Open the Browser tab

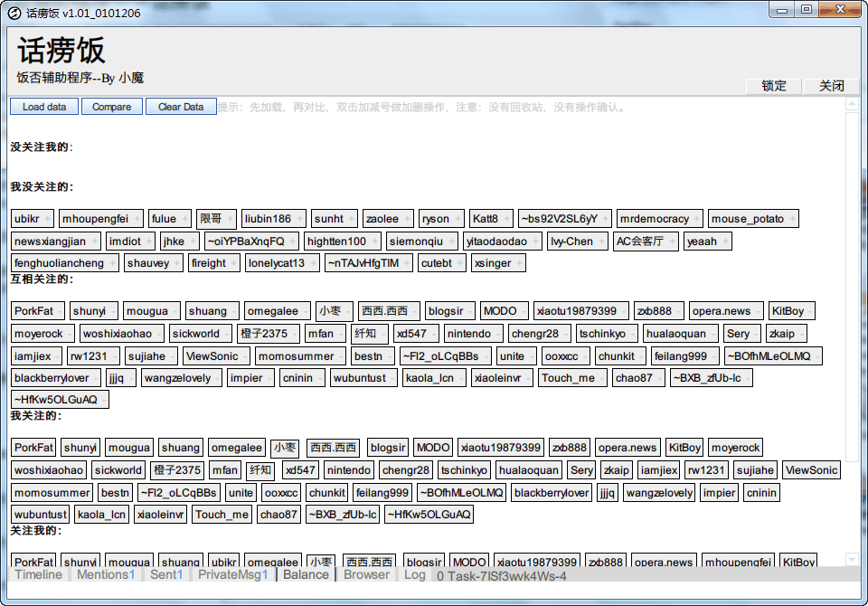coord(366,574)
